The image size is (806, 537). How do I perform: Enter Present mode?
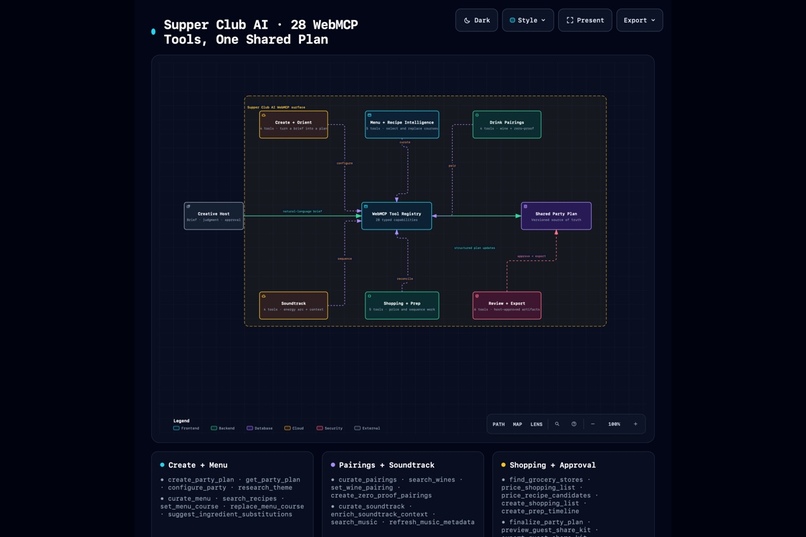[585, 20]
